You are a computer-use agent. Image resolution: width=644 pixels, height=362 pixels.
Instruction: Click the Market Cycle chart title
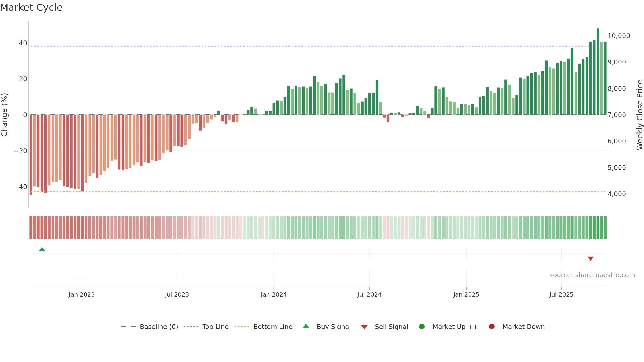click(x=31, y=8)
